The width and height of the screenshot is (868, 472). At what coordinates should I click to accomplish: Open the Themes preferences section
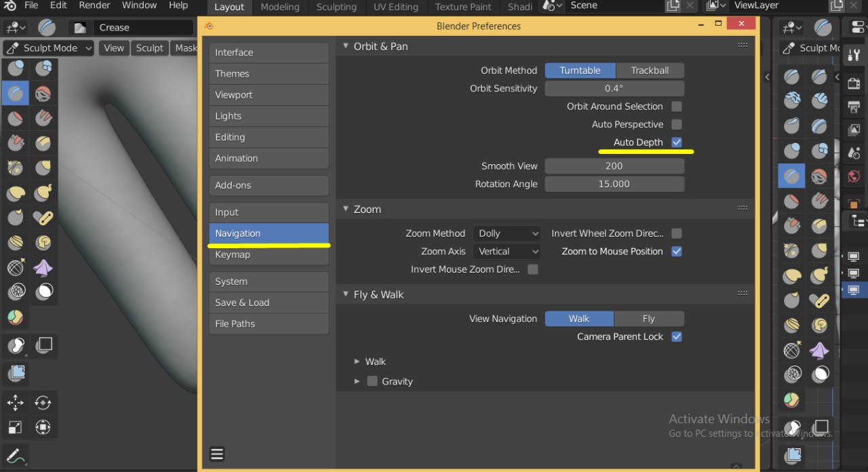point(269,74)
